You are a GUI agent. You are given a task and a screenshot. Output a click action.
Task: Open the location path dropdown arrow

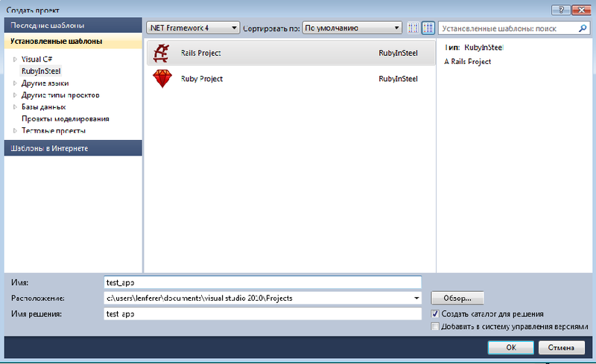click(416, 298)
